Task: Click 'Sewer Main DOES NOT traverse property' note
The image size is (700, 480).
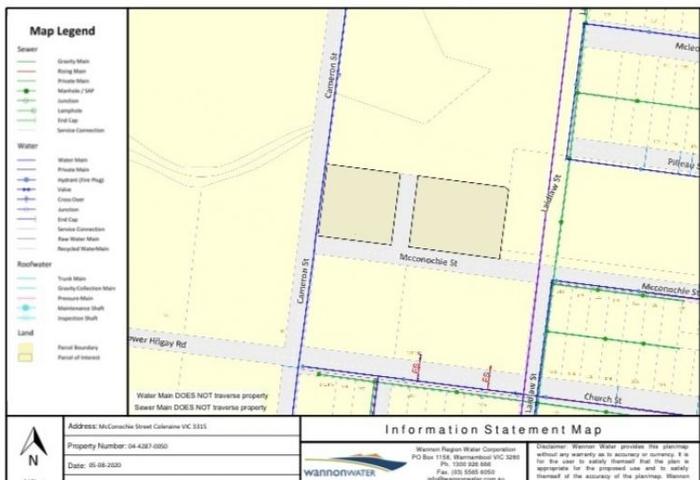Action: click(200, 408)
